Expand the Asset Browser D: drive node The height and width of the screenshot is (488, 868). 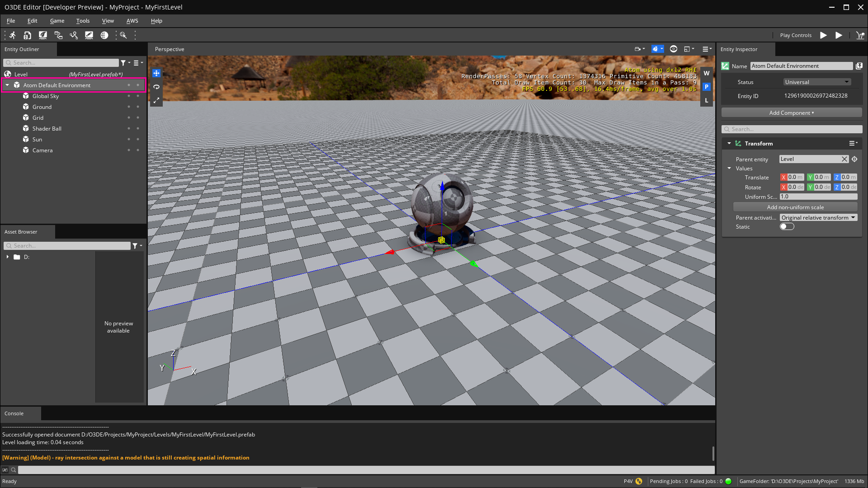pos(8,256)
